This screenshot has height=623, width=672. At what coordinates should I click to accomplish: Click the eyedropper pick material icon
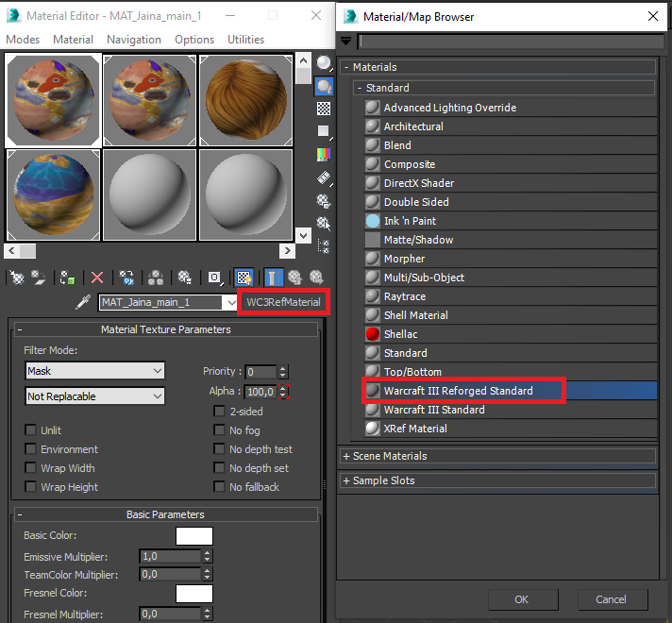83,302
